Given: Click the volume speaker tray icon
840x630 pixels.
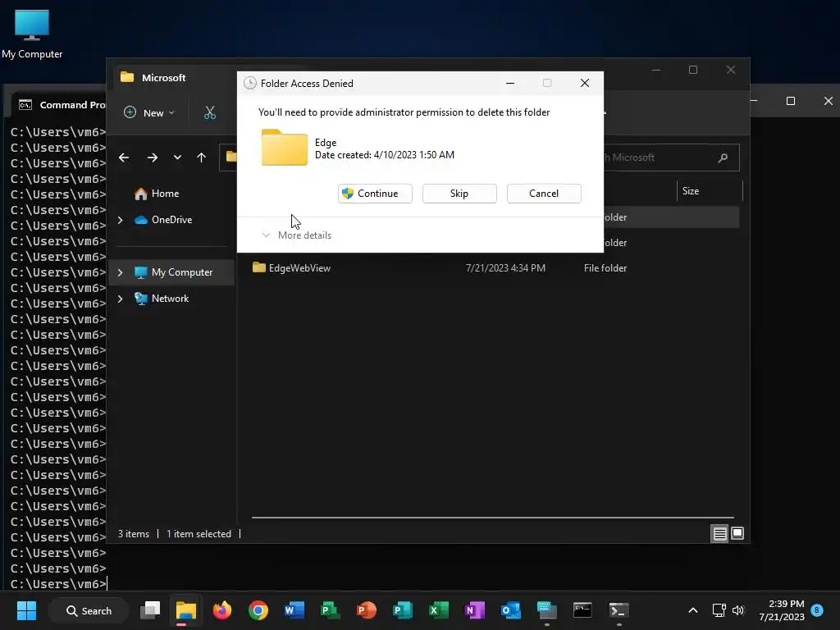Looking at the screenshot, I should pos(738,610).
